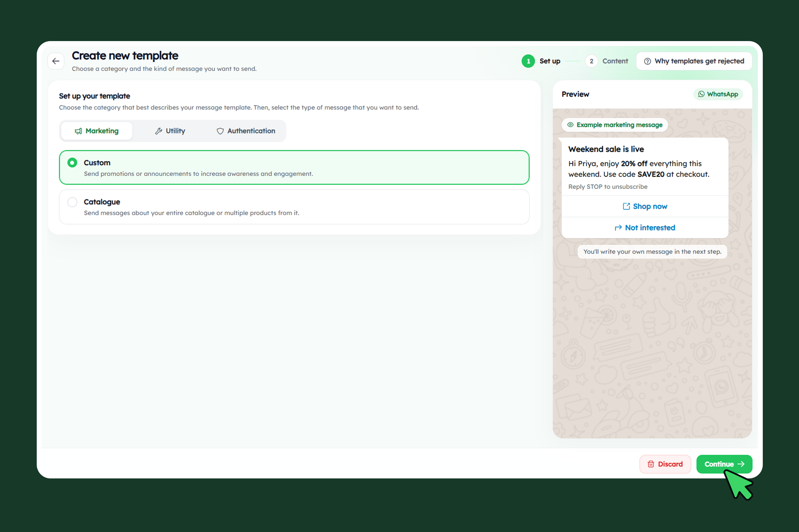Screen dimensions: 799x532
Task: Click the You'll write your own message note
Action: tap(652, 252)
